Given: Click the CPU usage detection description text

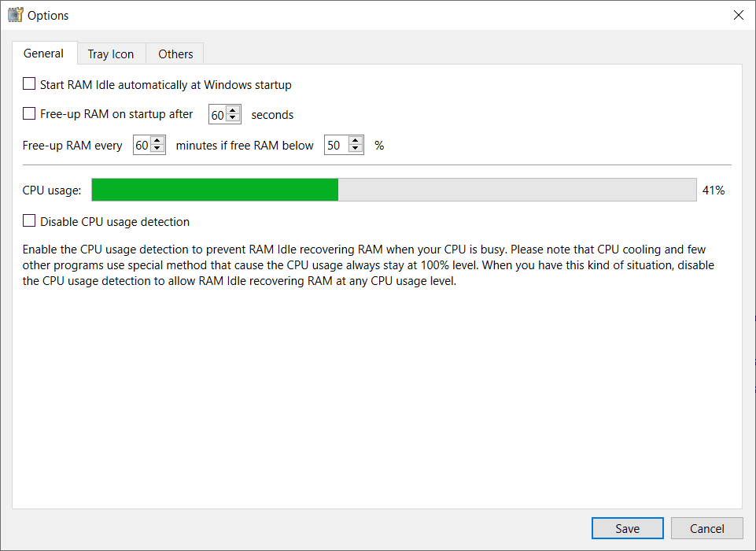Looking at the screenshot, I should (368, 265).
